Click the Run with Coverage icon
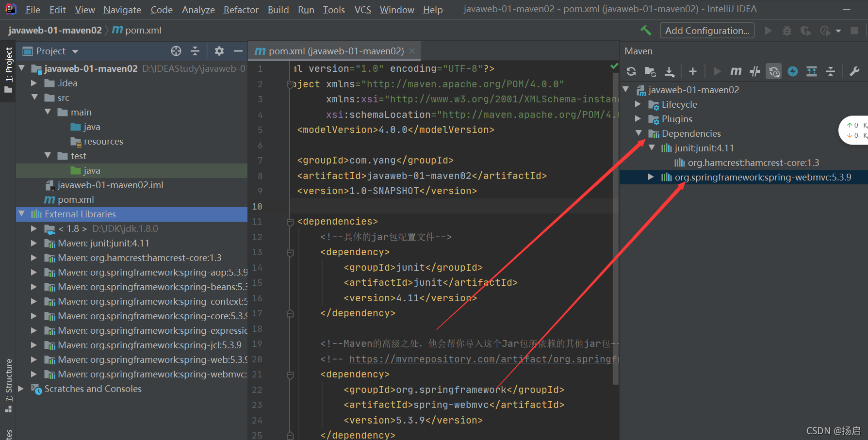Screen dimensions: 868x440 click(x=806, y=31)
